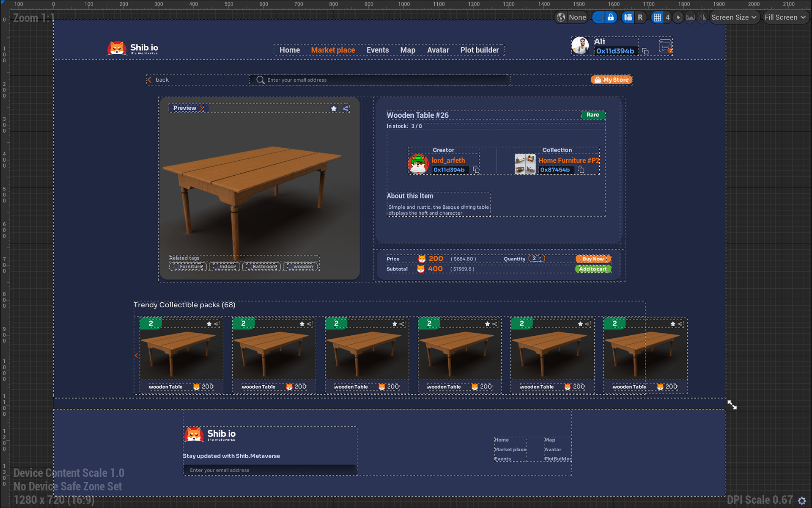This screenshot has width=812, height=508.
Task: Open DPI Scale settings gear icon
Action: point(802,500)
